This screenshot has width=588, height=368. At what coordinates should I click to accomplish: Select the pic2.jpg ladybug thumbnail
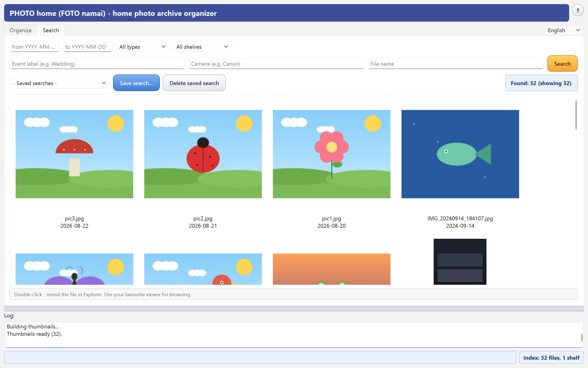(x=203, y=154)
